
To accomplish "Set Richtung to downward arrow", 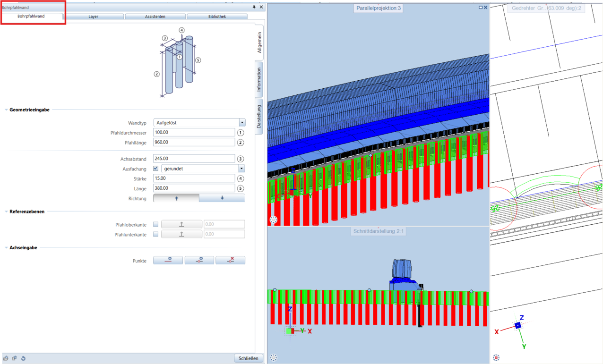I will pyautogui.click(x=222, y=198).
